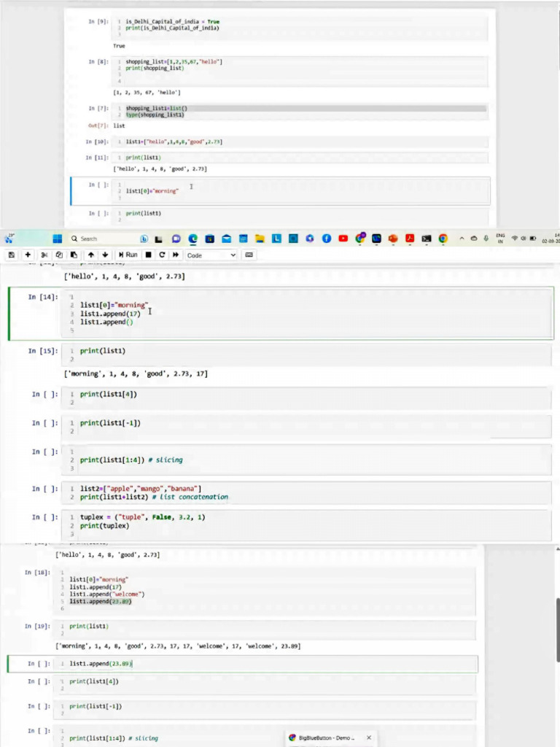
Task: Paste cells below using the toolbar icon
Action: click(74, 255)
